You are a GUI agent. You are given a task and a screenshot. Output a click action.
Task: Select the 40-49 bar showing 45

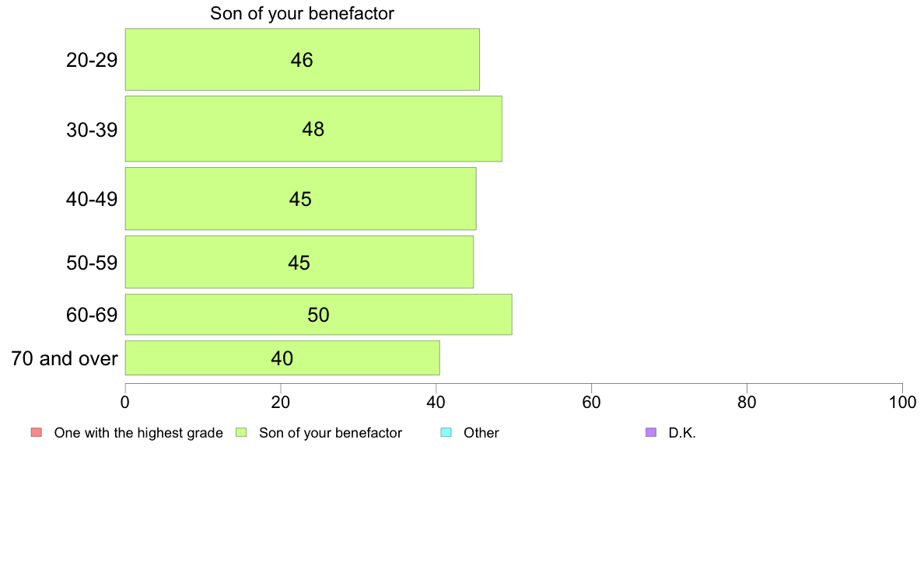point(300,198)
